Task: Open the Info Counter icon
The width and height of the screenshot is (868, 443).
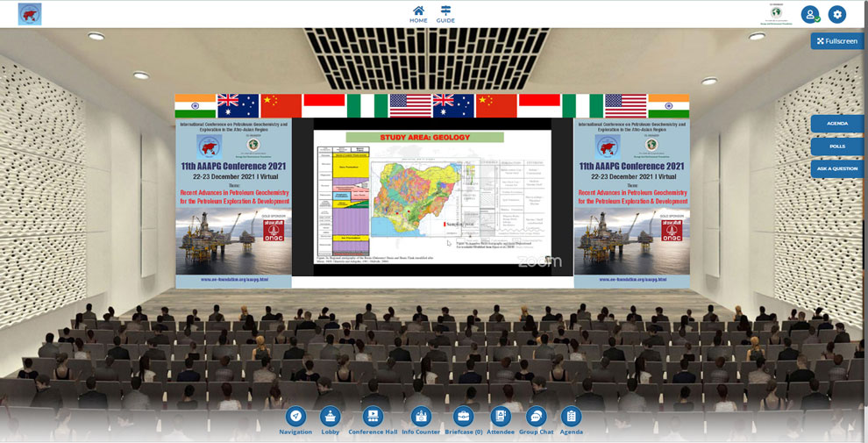Action: pos(421,421)
